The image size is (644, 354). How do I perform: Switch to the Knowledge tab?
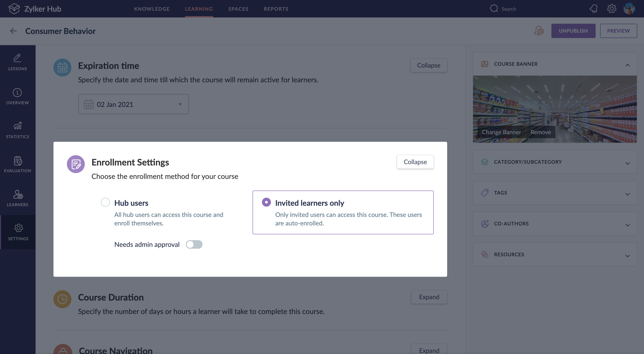click(x=152, y=9)
